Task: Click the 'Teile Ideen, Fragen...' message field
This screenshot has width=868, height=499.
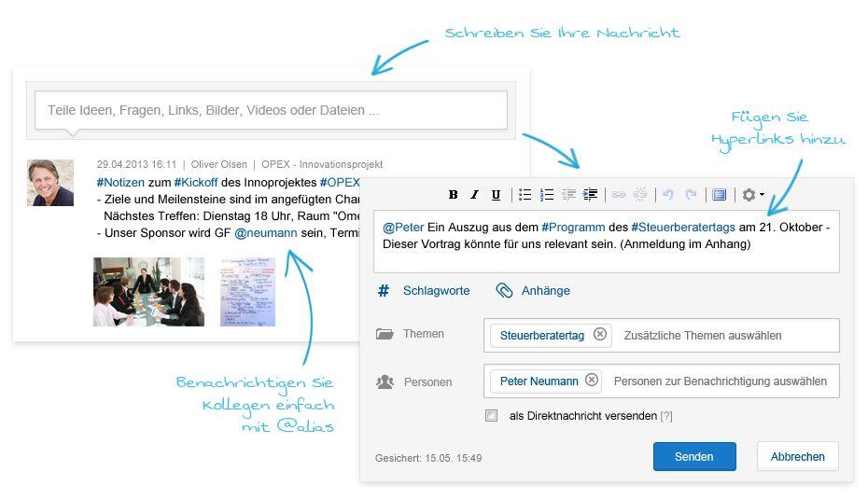Action: [271, 110]
